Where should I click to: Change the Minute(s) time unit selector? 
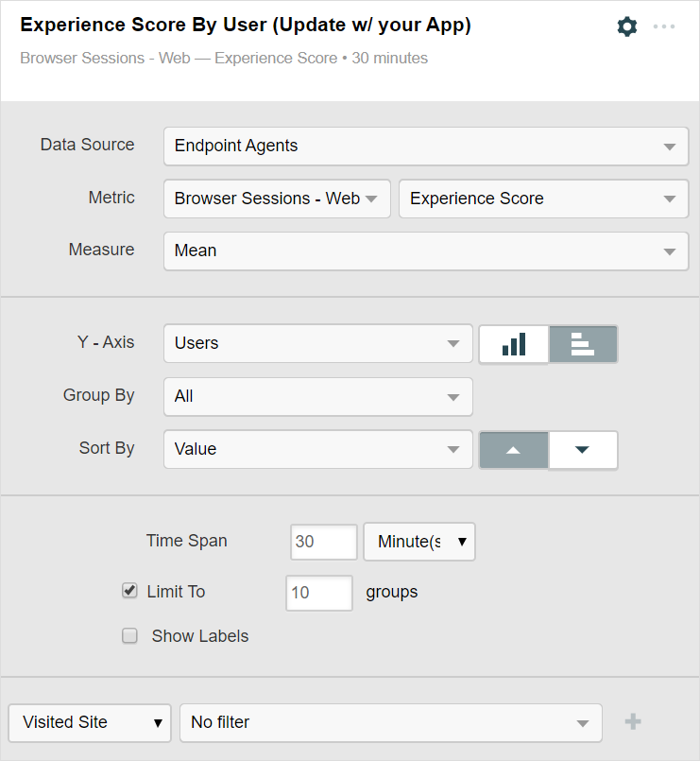419,543
